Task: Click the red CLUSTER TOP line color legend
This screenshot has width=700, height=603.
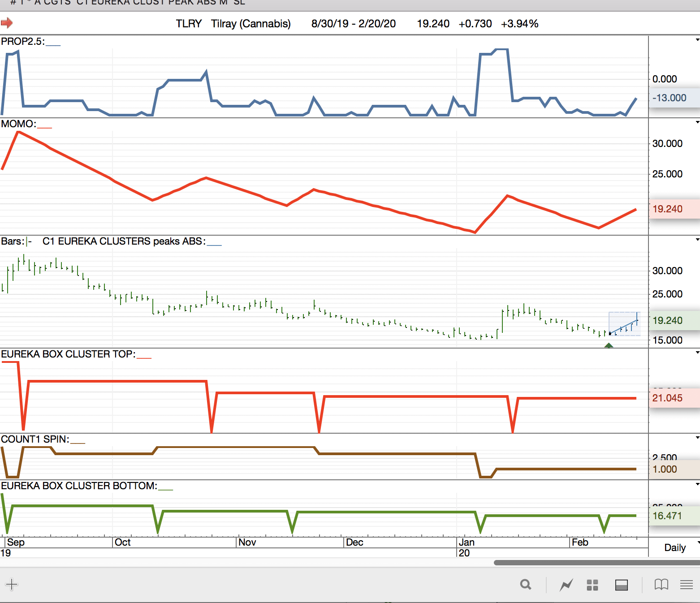Action: tap(144, 358)
